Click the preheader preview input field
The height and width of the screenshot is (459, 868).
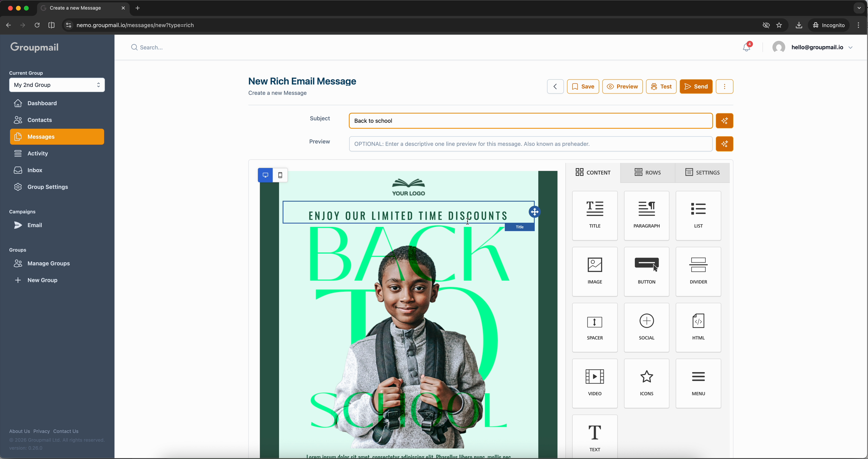(530, 144)
